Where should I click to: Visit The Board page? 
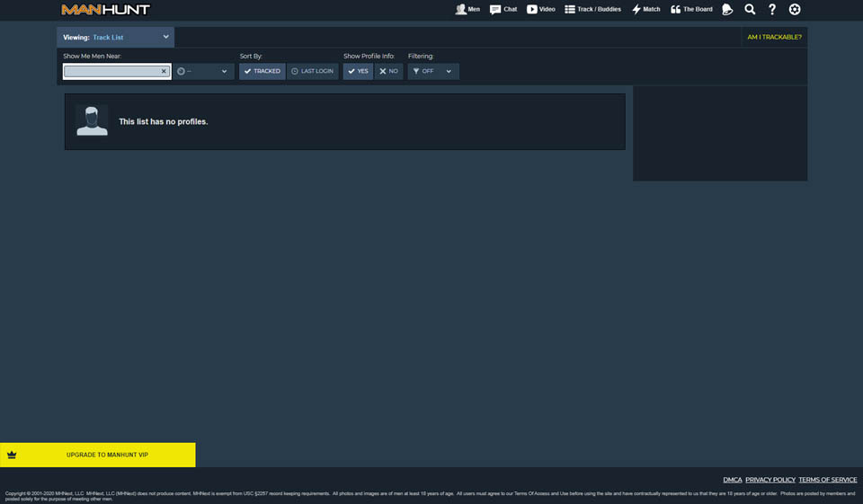691,9
